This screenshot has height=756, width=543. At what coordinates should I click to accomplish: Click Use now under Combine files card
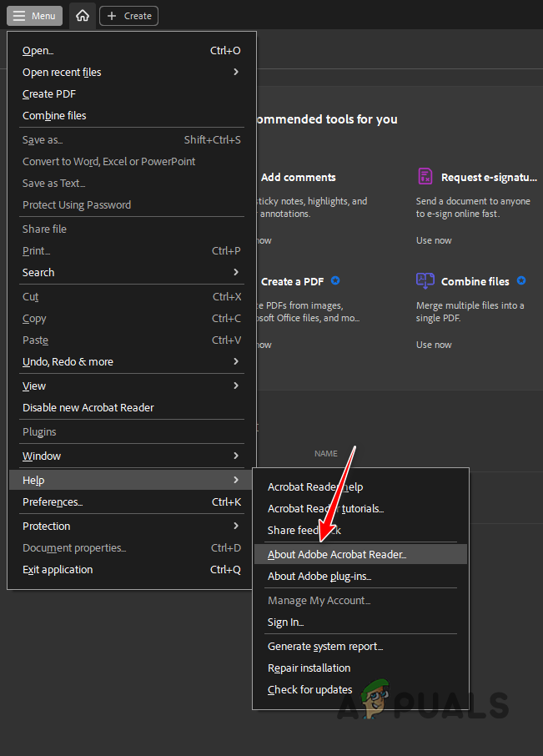[434, 345]
